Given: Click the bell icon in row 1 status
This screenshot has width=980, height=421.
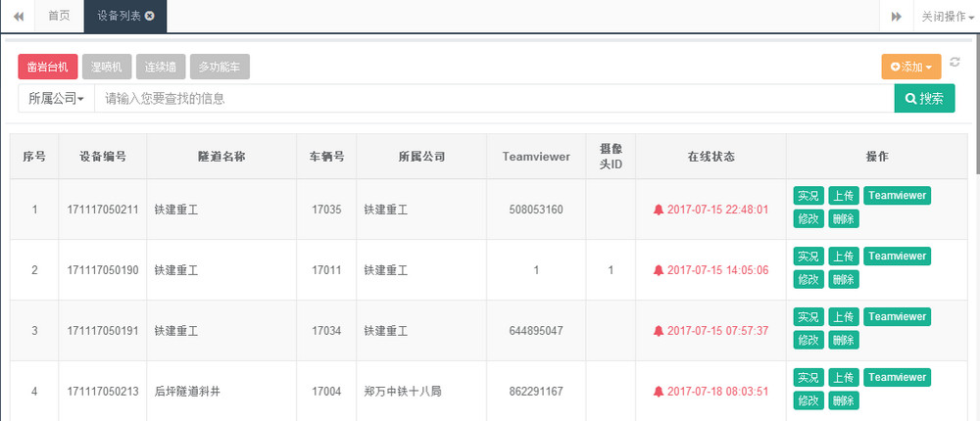Looking at the screenshot, I should click(658, 210).
